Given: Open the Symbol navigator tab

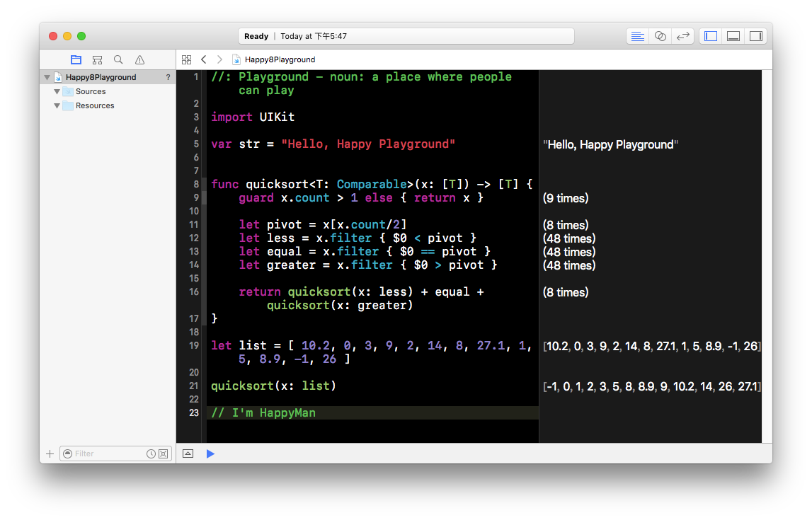Looking at the screenshot, I should click(97, 59).
